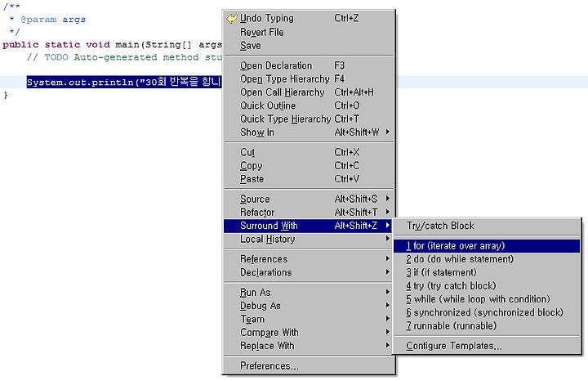This screenshot has height=381, width=588.
Task: Click the Undo Typing arrow icon
Action: (x=232, y=18)
